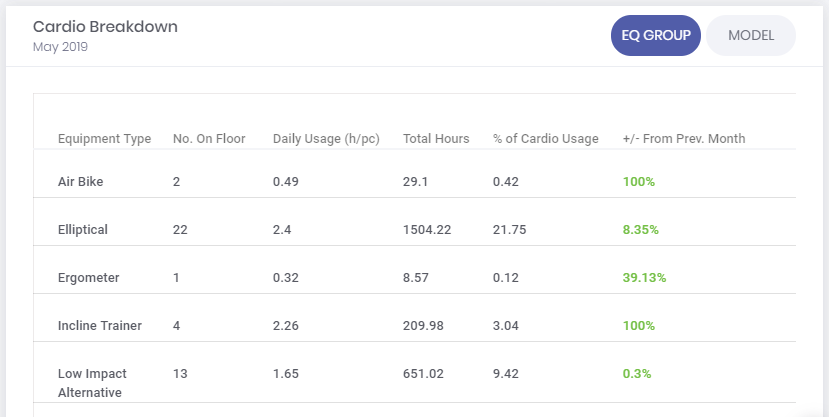Image resolution: width=829 pixels, height=417 pixels.
Task: Select the Incline Trainer row
Action: click(x=100, y=326)
